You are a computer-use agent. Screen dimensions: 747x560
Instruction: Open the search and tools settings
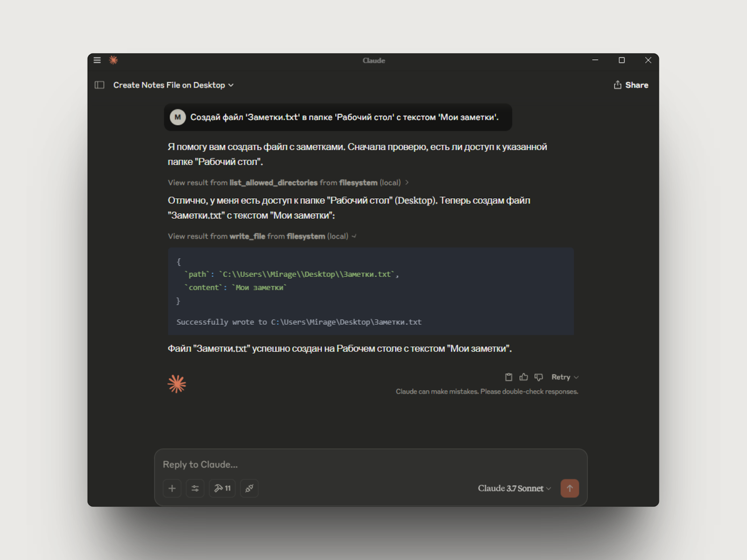195,488
